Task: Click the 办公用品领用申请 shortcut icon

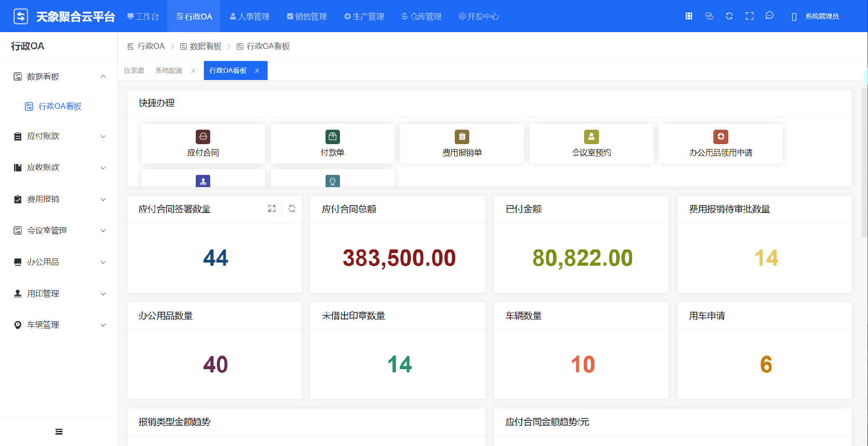Action: [721, 136]
